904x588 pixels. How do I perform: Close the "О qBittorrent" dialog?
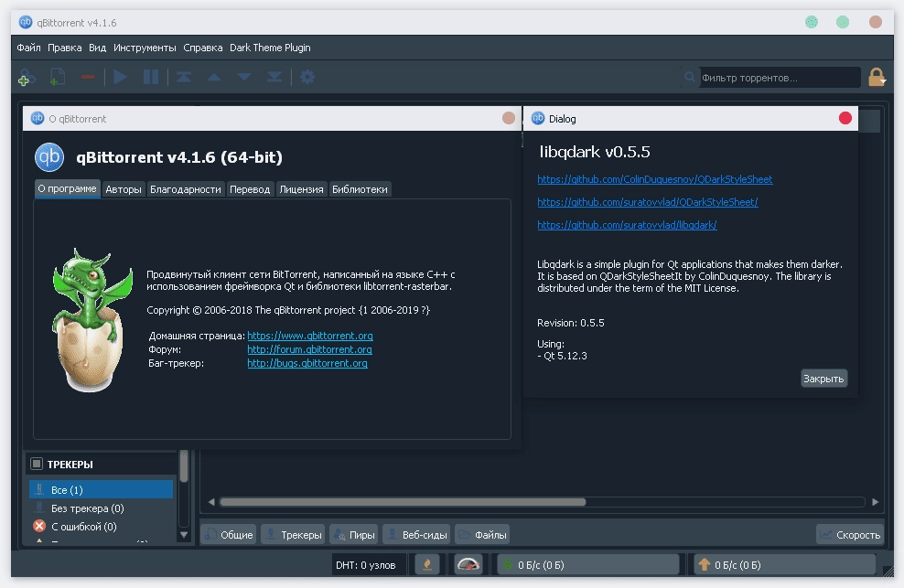(x=508, y=118)
